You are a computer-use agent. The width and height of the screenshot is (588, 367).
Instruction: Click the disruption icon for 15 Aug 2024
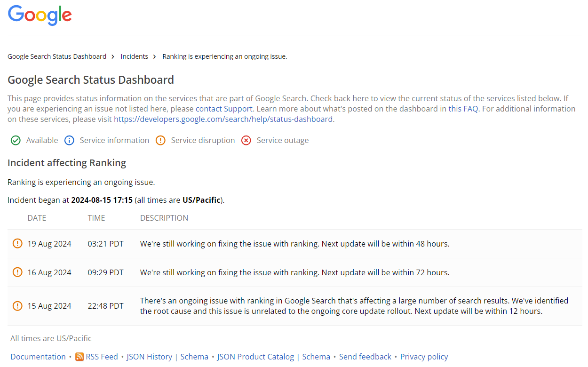(17, 305)
